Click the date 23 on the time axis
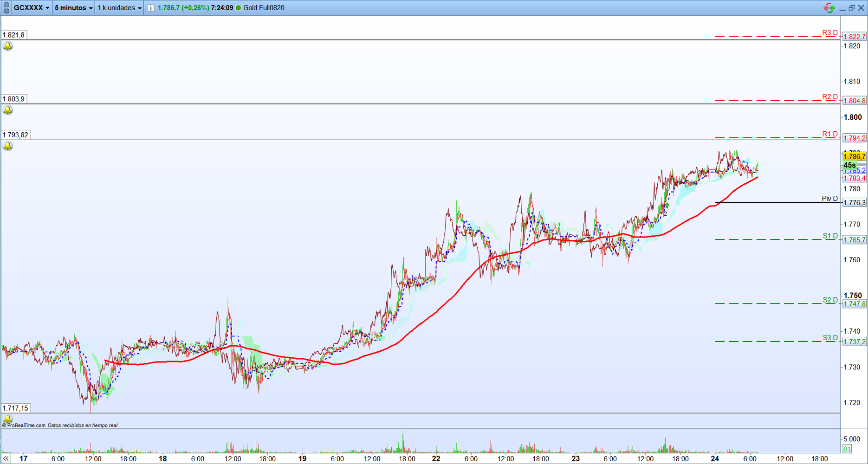The width and height of the screenshot is (868, 464). pos(576,458)
